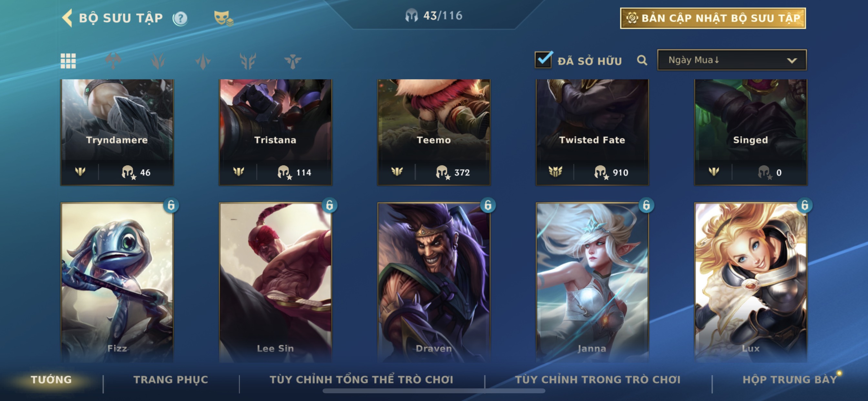
Task: Select the all-champions grid filter icon
Action: (x=68, y=61)
